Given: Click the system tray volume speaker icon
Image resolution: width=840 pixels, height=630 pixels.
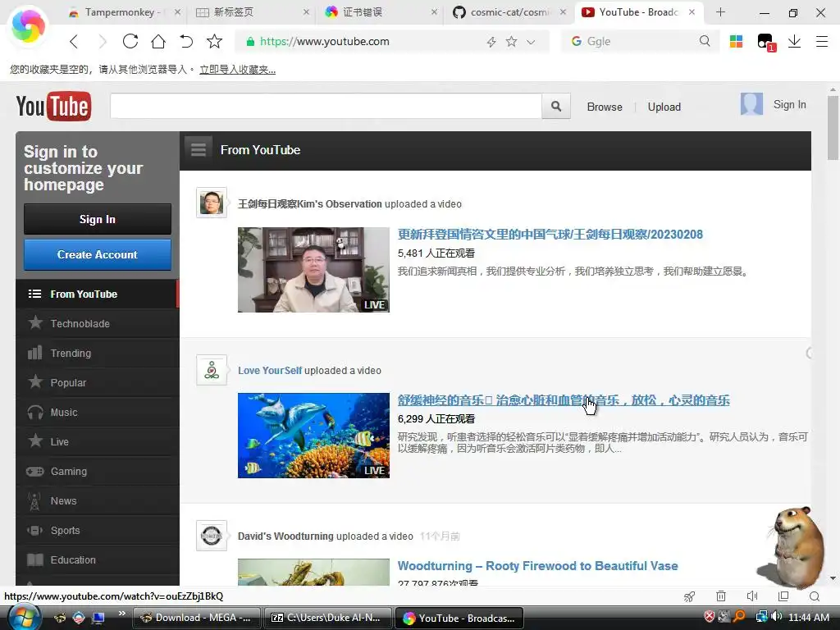Looking at the screenshot, I should coord(776,617).
